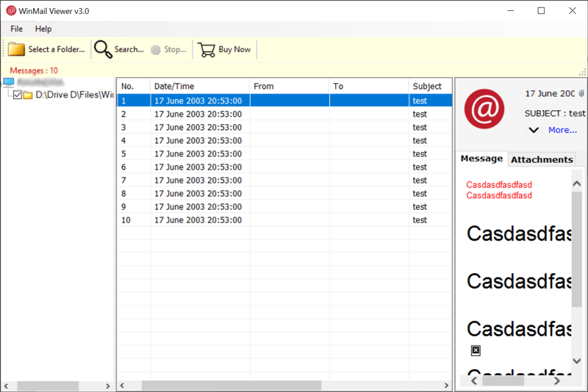Click the Buy Now button text
This screenshot has height=392, width=588.
click(x=234, y=49)
